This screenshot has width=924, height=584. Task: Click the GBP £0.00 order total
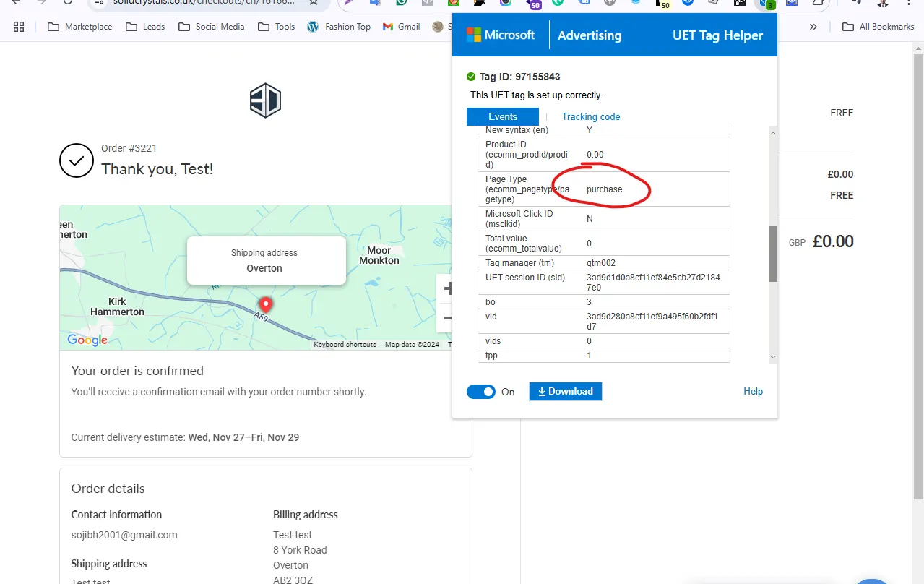821,241
